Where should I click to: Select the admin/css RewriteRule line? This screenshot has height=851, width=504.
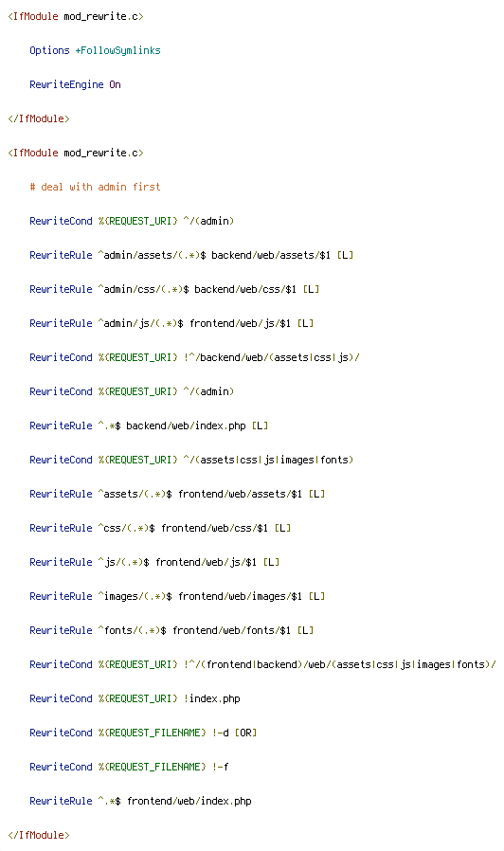click(174, 289)
